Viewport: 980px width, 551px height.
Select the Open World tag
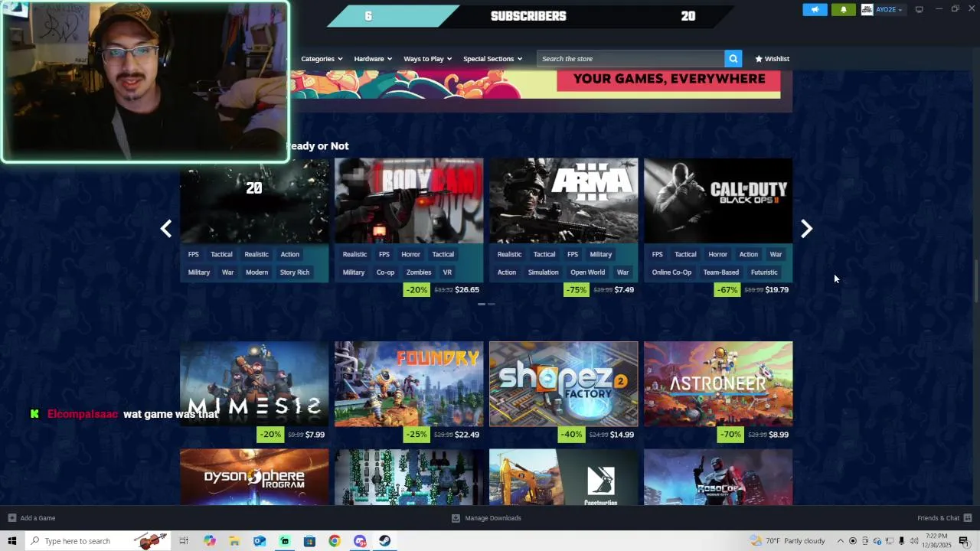588,272
